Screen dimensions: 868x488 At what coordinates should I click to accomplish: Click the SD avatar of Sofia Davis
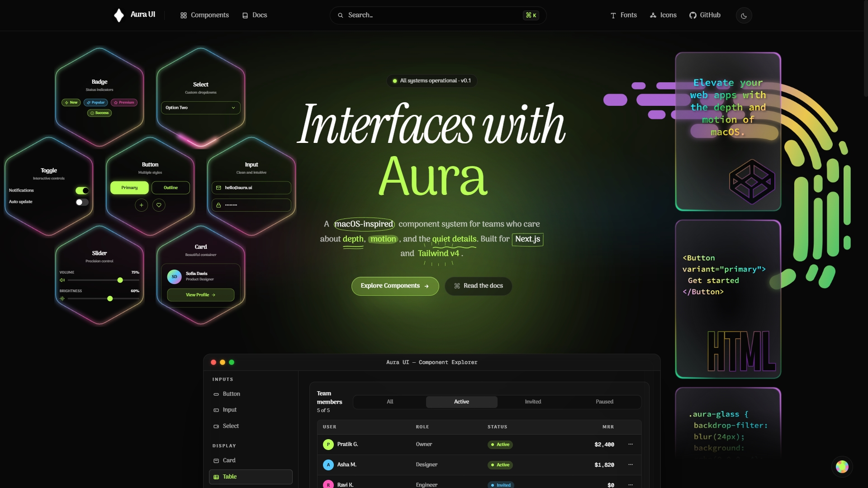coord(174,277)
